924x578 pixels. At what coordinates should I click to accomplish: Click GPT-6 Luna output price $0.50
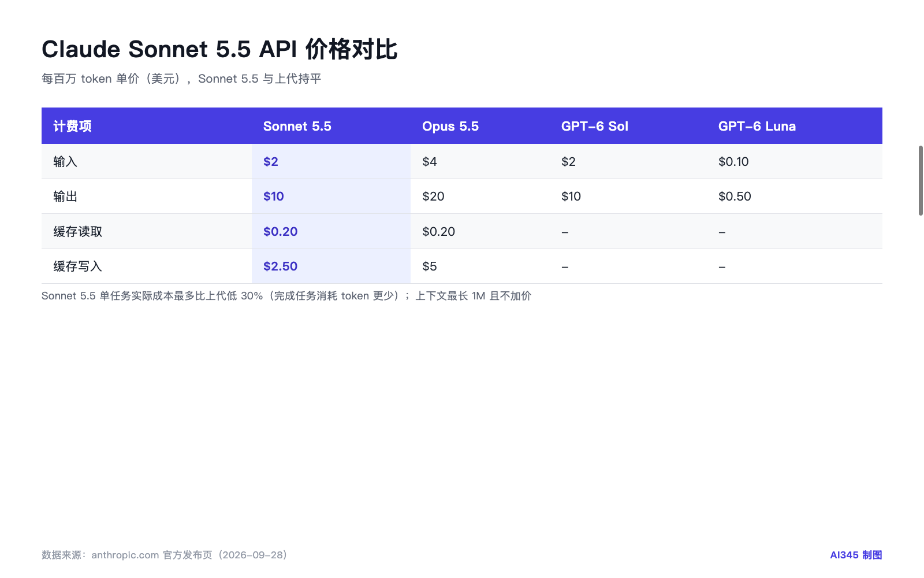[x=735, y=197]
